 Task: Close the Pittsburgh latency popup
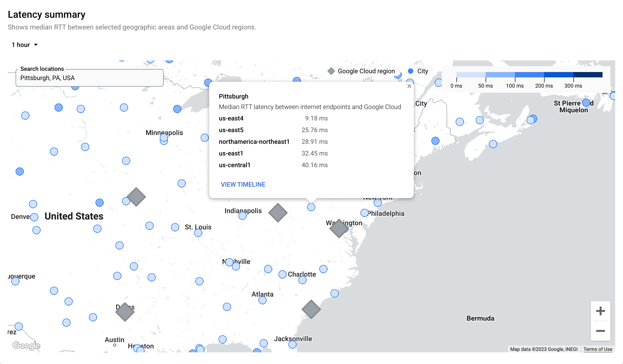tap(409, 86)
